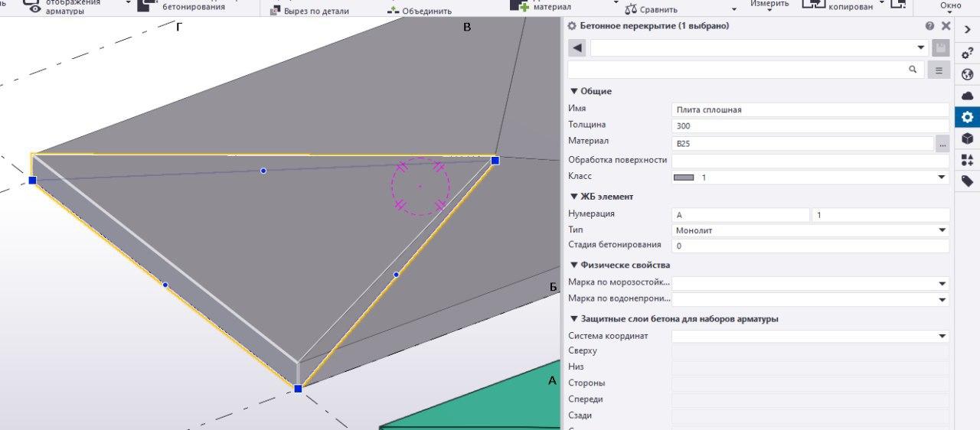Screen dimensions: 980x430
Task: Open the cube side pane icon
Action: click(968, 138)
